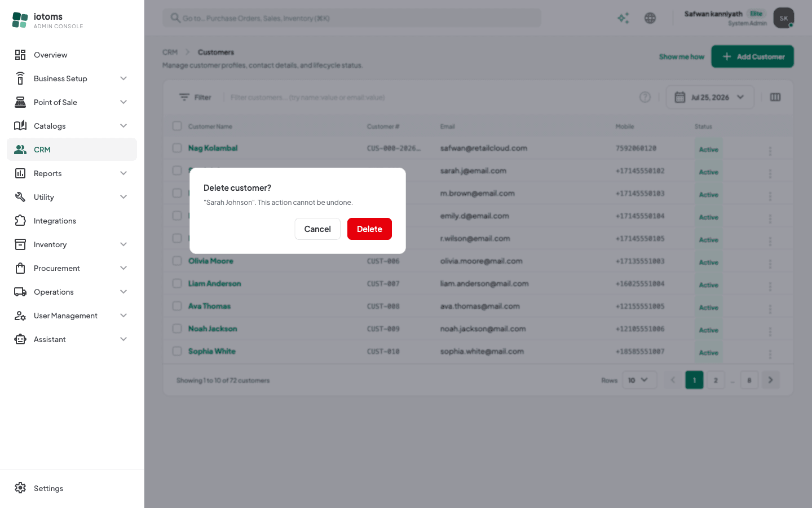Check the Sophia White row checkbox

[177, 351]
